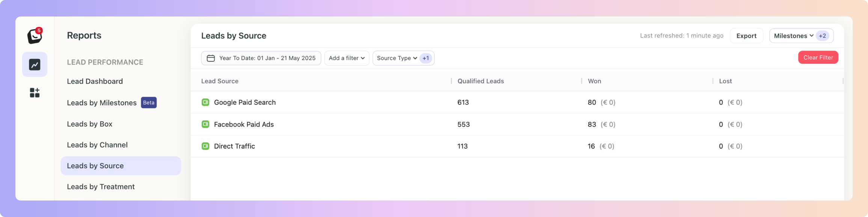Select the Reports chart icon in sidebar
This screenshot has width=868, height=217.
point(35,64)
